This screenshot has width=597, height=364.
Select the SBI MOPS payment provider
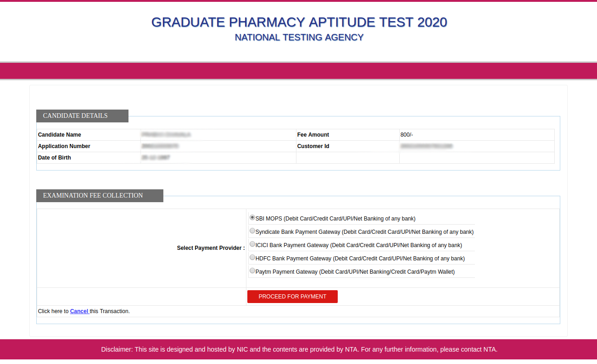click(x=252, y=217)
